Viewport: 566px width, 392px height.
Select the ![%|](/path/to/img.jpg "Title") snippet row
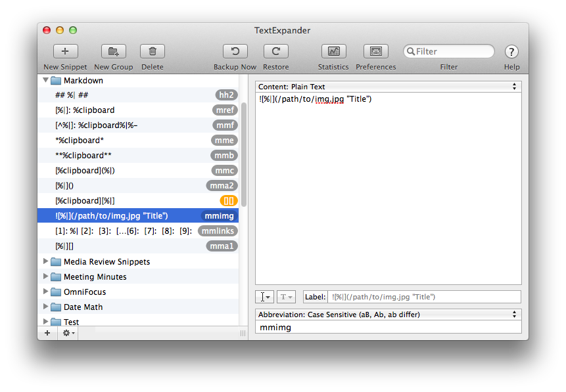(x=138, y=215)
